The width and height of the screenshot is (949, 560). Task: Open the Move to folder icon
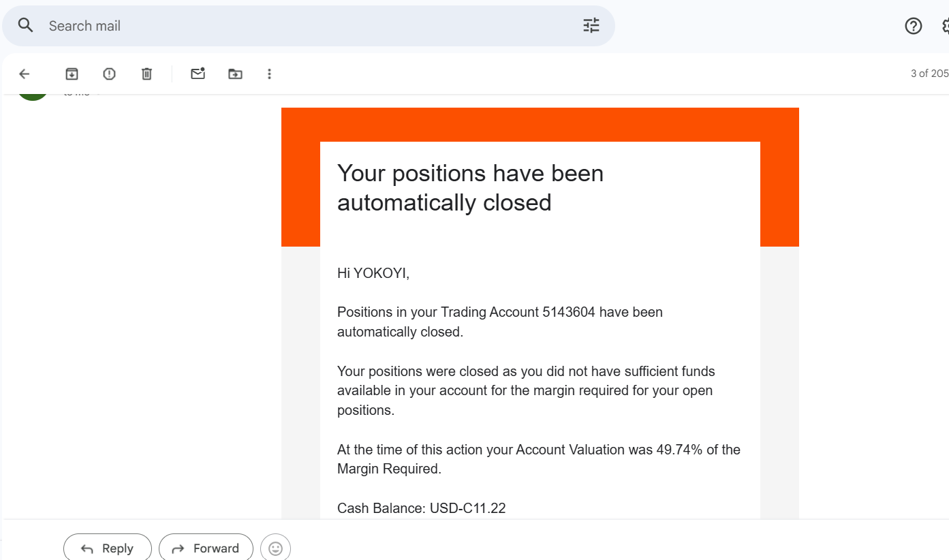[235, 74]
